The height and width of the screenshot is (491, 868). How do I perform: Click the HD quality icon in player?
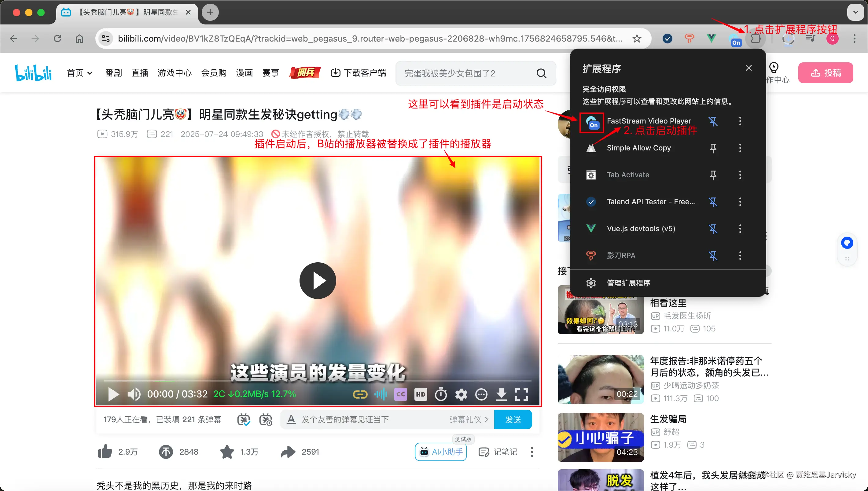pyautogui.click(x=420, y=394)
